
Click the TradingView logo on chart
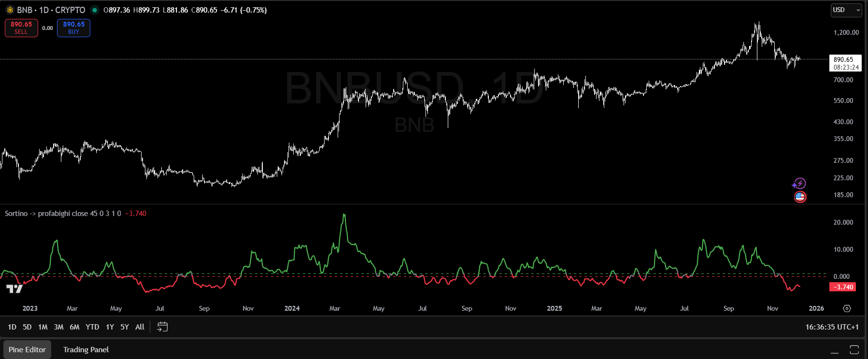point(14,289)
